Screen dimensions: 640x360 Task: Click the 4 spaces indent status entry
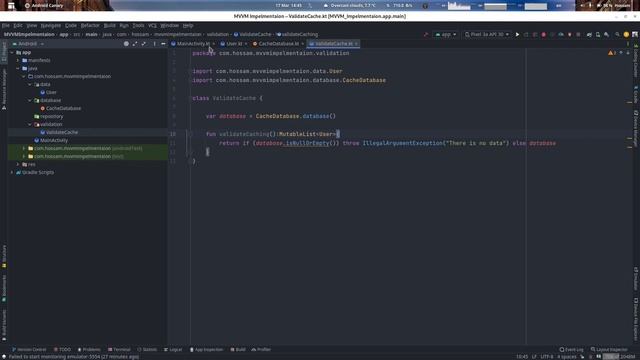567,357
